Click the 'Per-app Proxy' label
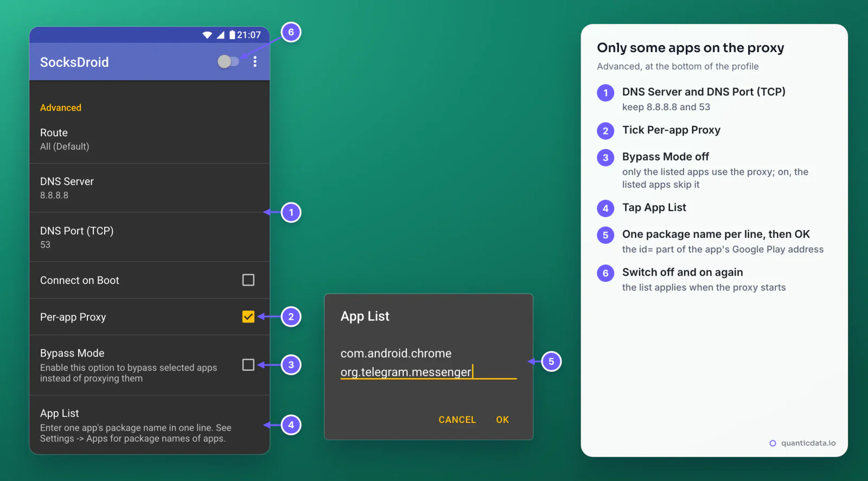Image resolution: width=868 pixels, height=481 pixels. (73, 317)
